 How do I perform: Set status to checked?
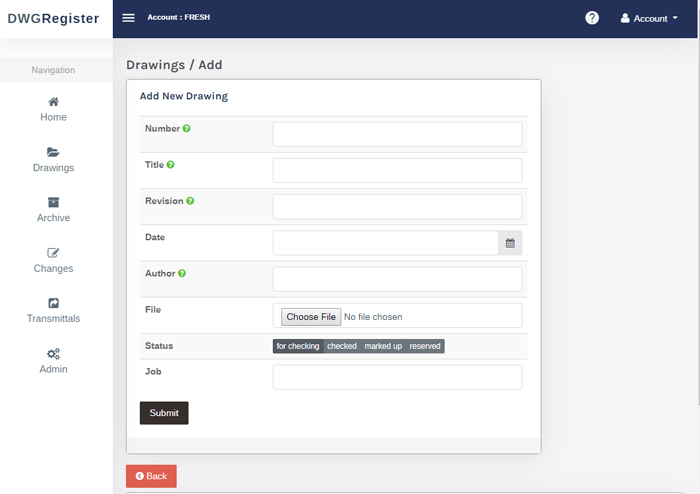342,346
